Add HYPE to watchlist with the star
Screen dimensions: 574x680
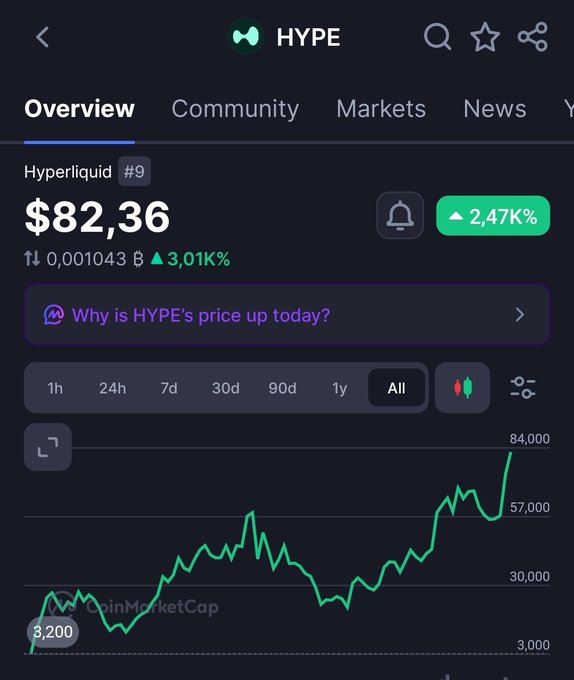(x=485, y=37)
